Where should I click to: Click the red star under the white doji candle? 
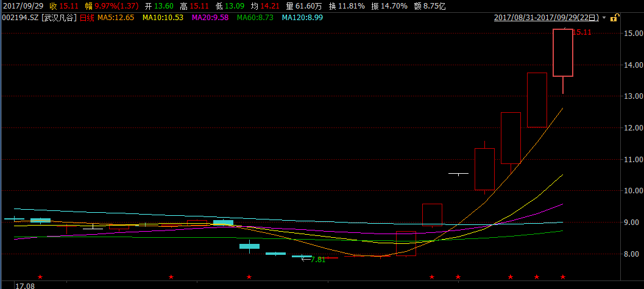click(458, 277)
